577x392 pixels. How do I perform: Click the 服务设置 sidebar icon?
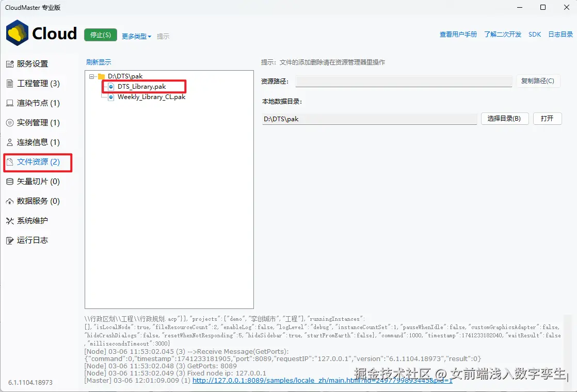pyautogui.click(x=10, y=64)
